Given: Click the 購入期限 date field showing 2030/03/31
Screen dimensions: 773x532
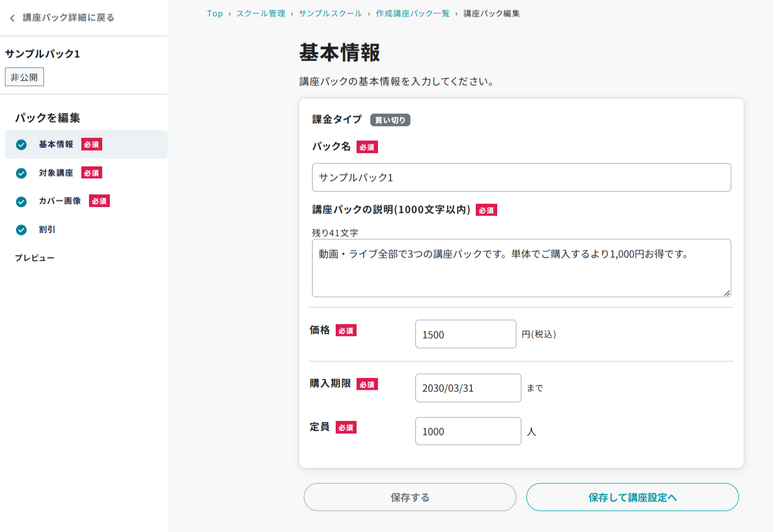Looking at the screenshot, I should pos(468,388).
